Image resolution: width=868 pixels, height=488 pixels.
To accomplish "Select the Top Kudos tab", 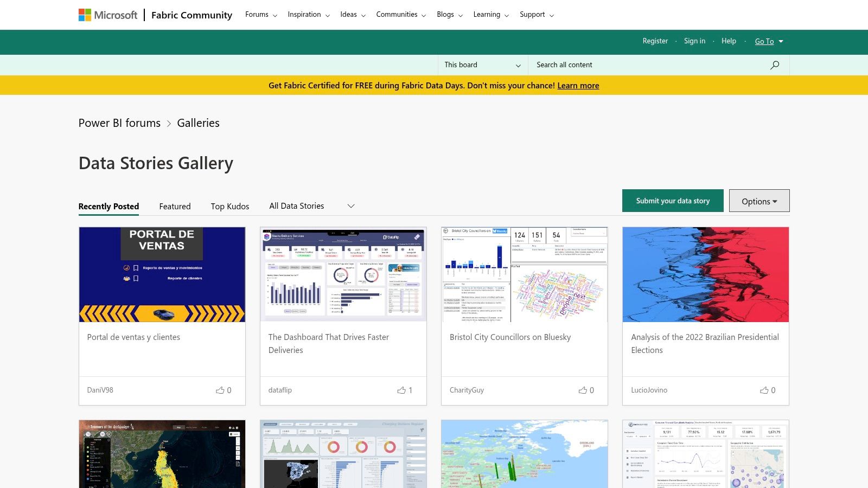I will 229,206.
